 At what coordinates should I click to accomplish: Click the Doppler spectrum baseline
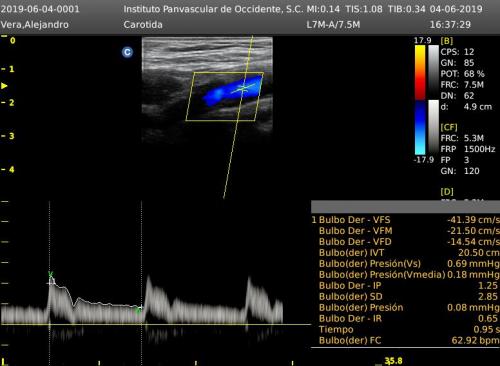pyautogui.click(x=156, y=324)
